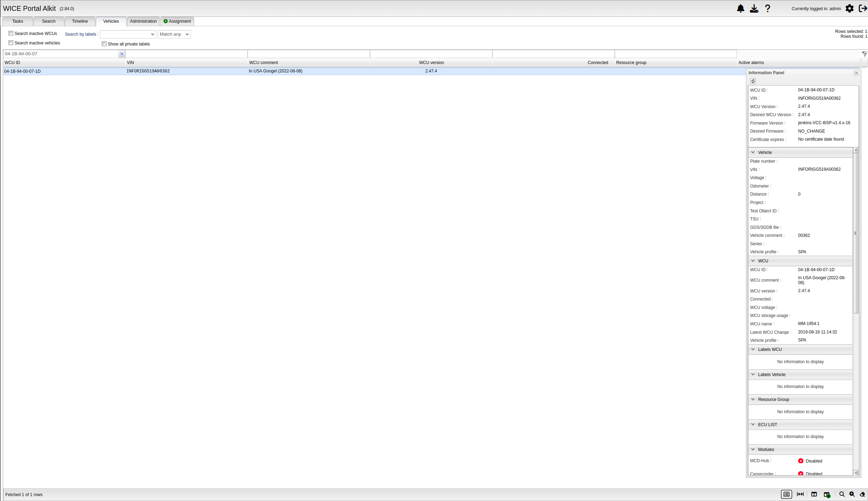Click the add column icon with green plus
This screenshot has height=501, width=868.
point(827,494)
